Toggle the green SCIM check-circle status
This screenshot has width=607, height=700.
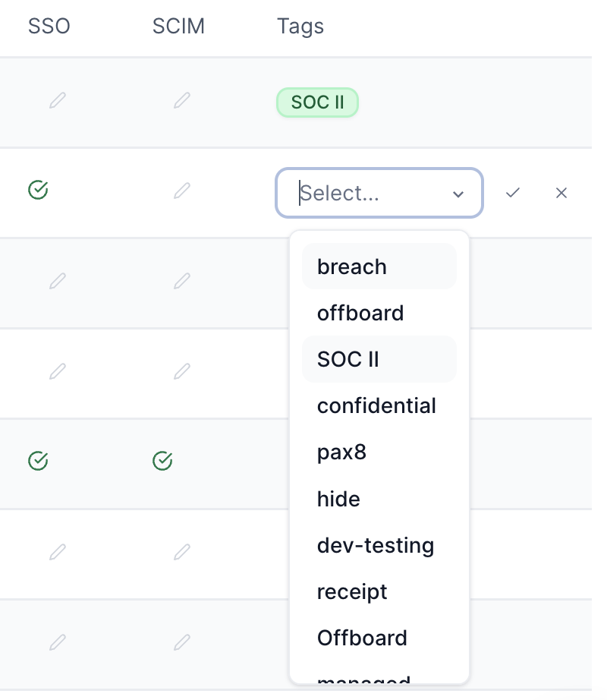(162, 460)
